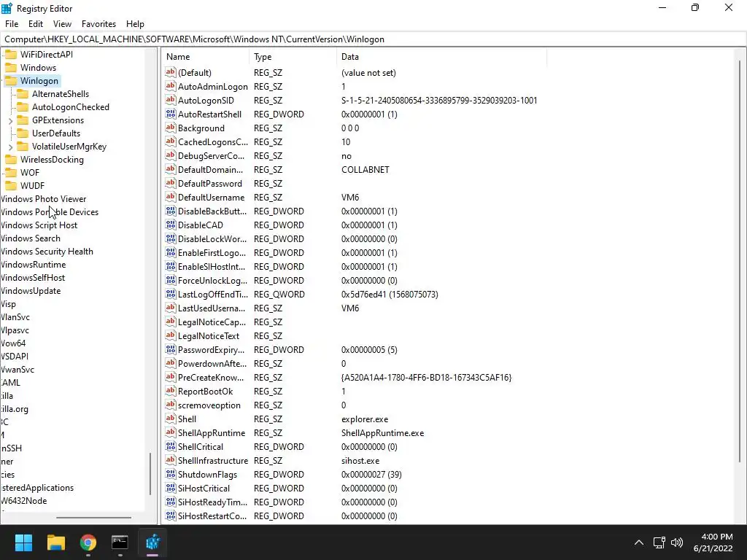747x560 pixels.
Task: Select the DefaultUsername value name
Action: tap(211, 197)
